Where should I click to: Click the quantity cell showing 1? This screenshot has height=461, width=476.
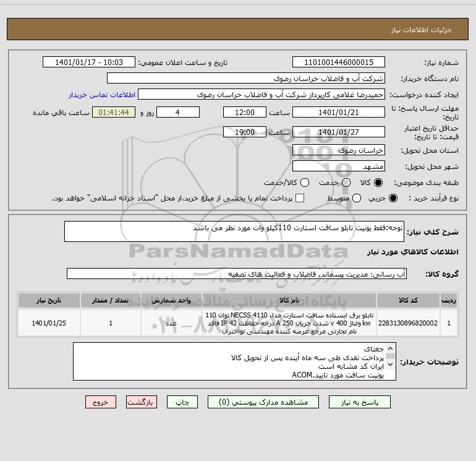point(111,323)
